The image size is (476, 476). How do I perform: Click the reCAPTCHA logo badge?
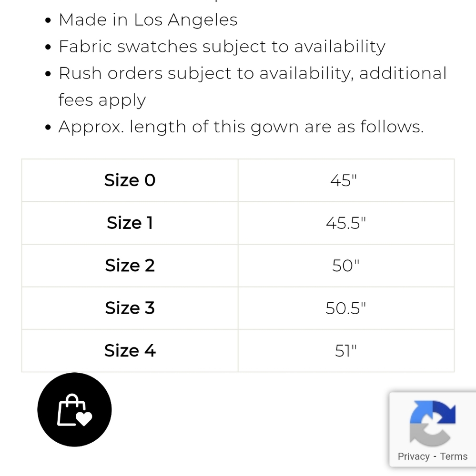(x=432, y=423)
